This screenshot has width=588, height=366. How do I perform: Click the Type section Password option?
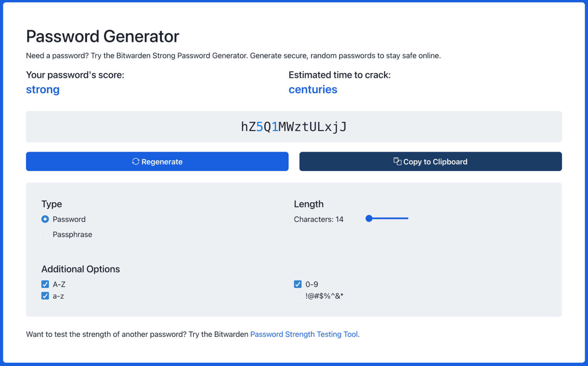45,219
